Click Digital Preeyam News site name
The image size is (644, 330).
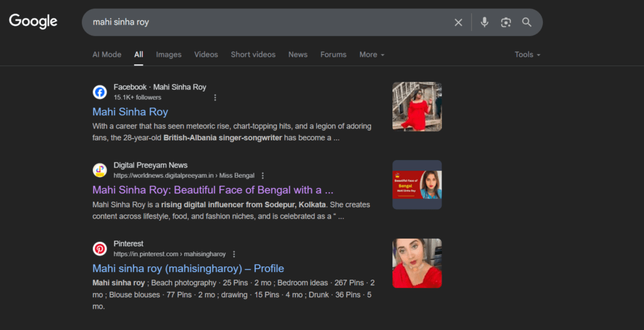tap(150, 166)
